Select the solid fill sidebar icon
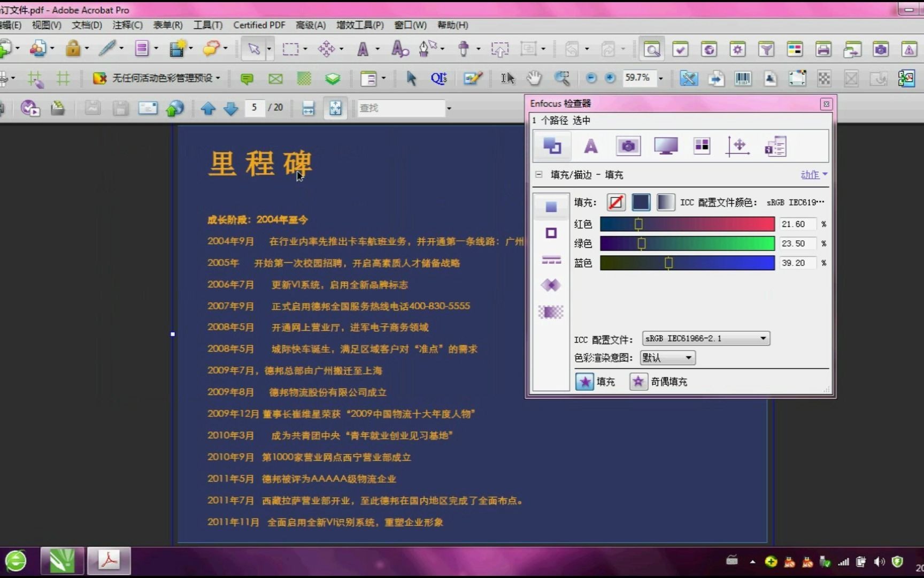Viewport: 924px width, 578px height. tap(551, 207)
